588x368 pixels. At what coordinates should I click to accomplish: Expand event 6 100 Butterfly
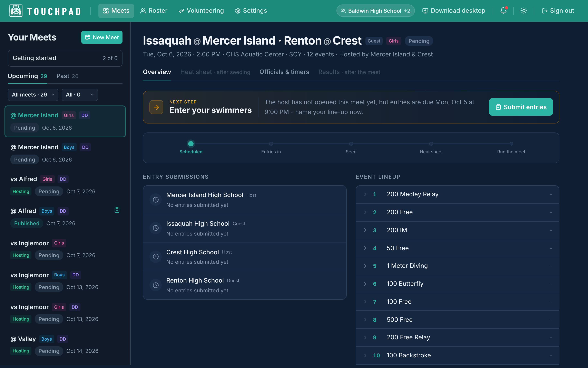point(457,284)
